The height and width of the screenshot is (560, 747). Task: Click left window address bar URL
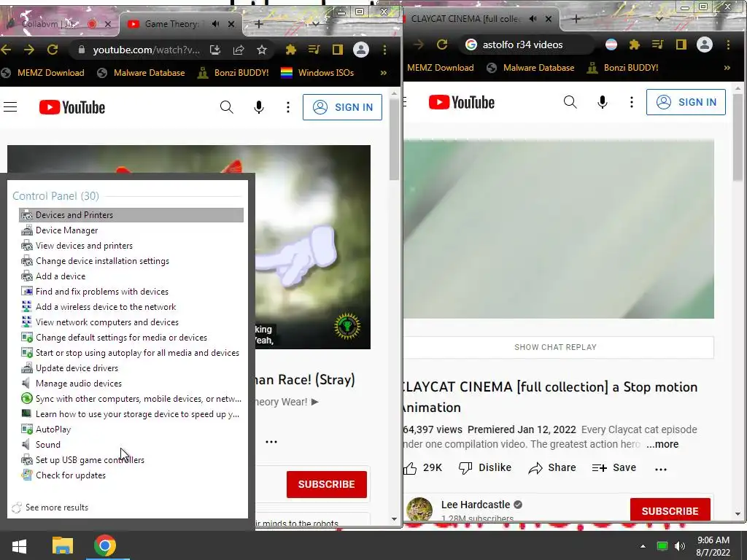[146, 50]
